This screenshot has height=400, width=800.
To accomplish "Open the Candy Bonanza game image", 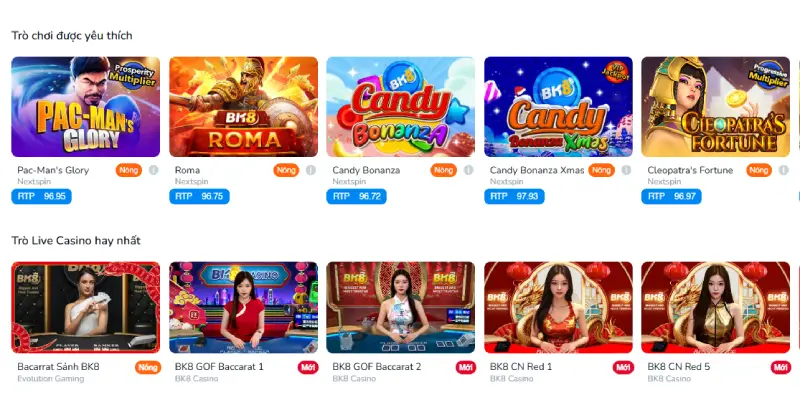I will (x=401, y=107).
